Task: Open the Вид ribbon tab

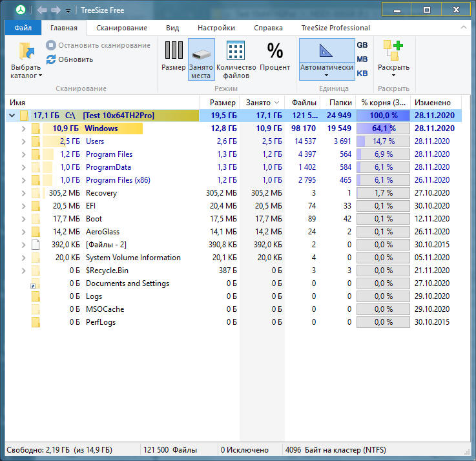Action: [x=172, y=28]
